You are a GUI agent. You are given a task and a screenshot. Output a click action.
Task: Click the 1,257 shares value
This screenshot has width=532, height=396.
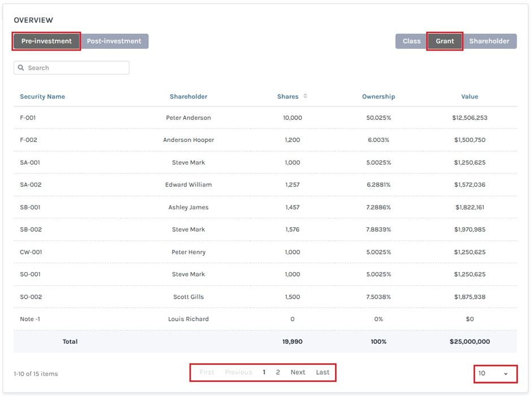(293, 184)
